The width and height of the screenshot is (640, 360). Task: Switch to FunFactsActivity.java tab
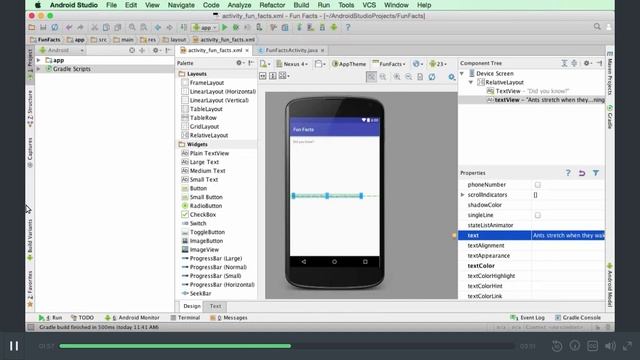291,50
